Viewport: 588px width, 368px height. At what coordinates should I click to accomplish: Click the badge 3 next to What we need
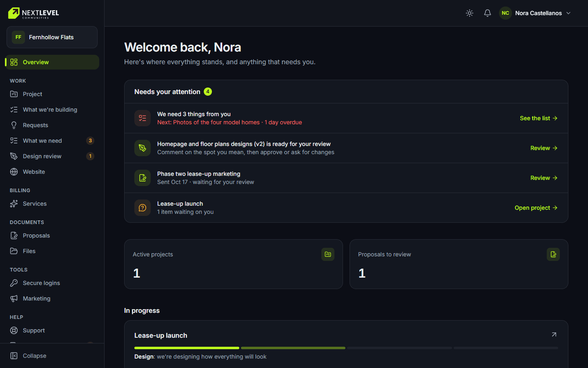click(x=90, y=141)
